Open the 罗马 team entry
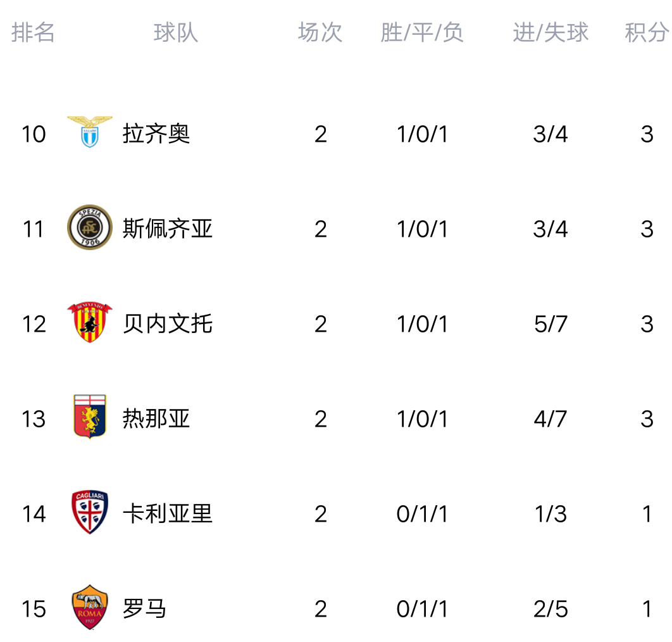The image size is (672, 642). (x=144, y=608)
